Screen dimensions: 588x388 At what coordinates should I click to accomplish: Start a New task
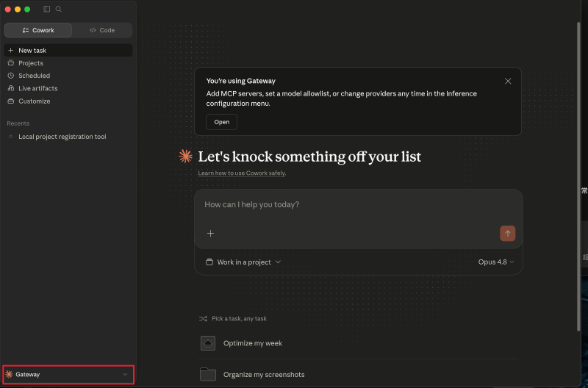click(68, 50)
